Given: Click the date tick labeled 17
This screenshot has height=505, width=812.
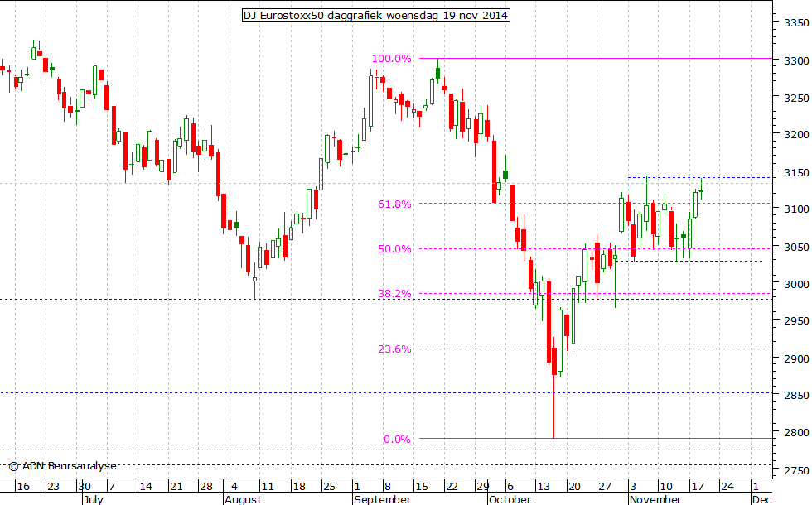Looking at the screenshot, I should [698, 487].
